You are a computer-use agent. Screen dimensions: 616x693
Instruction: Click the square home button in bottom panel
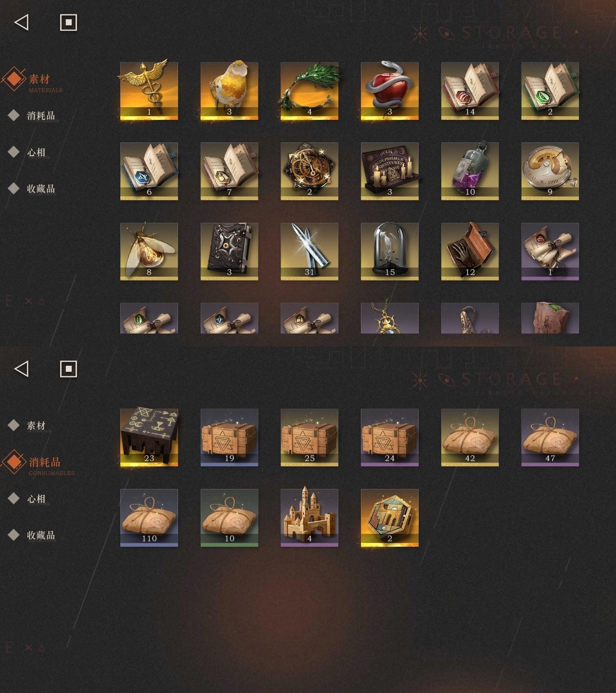pyautogui.click(x=68, y=369)
